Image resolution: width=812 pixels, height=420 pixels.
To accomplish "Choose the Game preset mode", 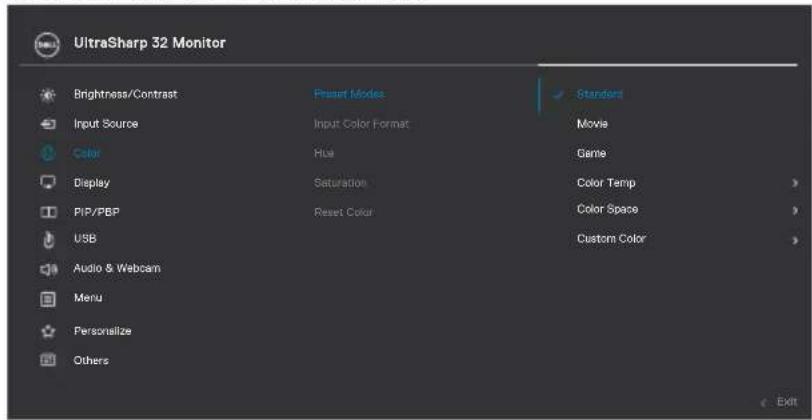I will point(591,154).
